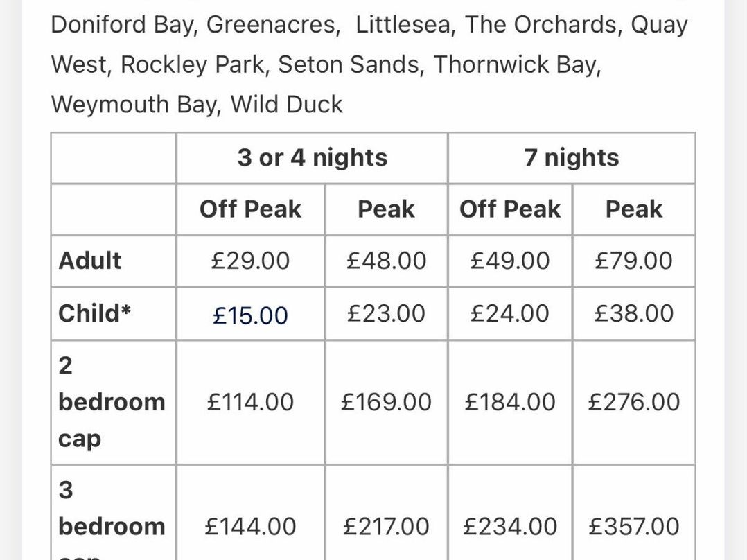This screenshot has width=747, height=560.
Task: Click the 2 bedroom cap row label
Action: (x=111, y=402)
